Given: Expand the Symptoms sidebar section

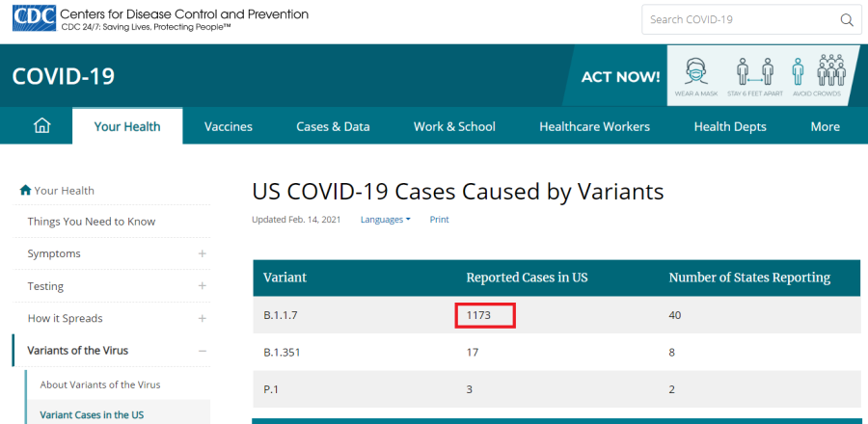Looking at the screenshot, I should click(x=202, y=253).
